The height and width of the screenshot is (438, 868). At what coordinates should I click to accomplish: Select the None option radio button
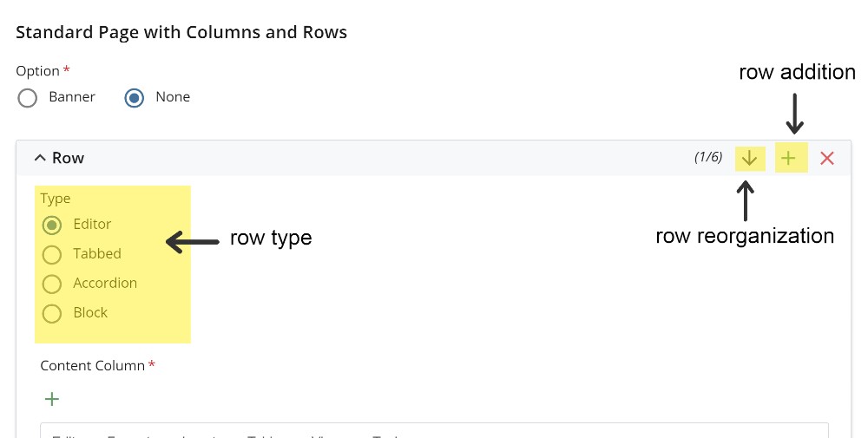[x=135, y=97]
